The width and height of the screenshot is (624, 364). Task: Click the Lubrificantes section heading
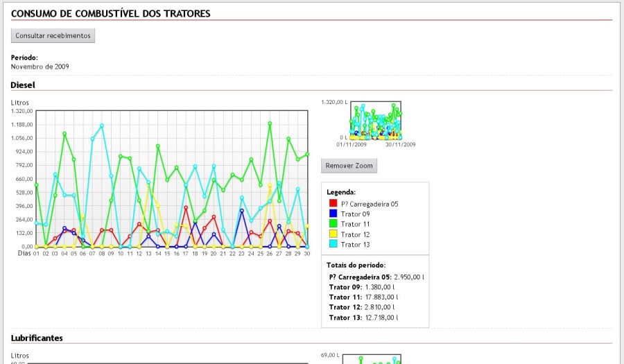click(x=37, y=338)
